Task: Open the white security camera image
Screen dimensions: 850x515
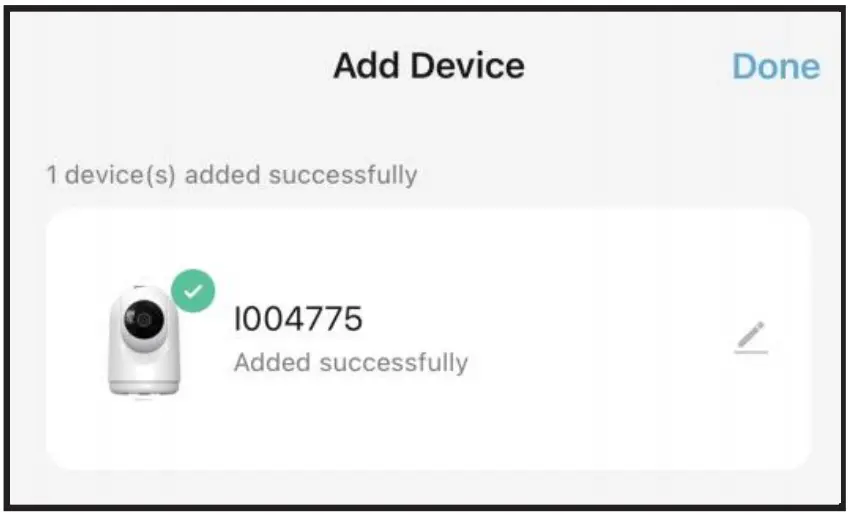Action: click(x=145, y=341)
